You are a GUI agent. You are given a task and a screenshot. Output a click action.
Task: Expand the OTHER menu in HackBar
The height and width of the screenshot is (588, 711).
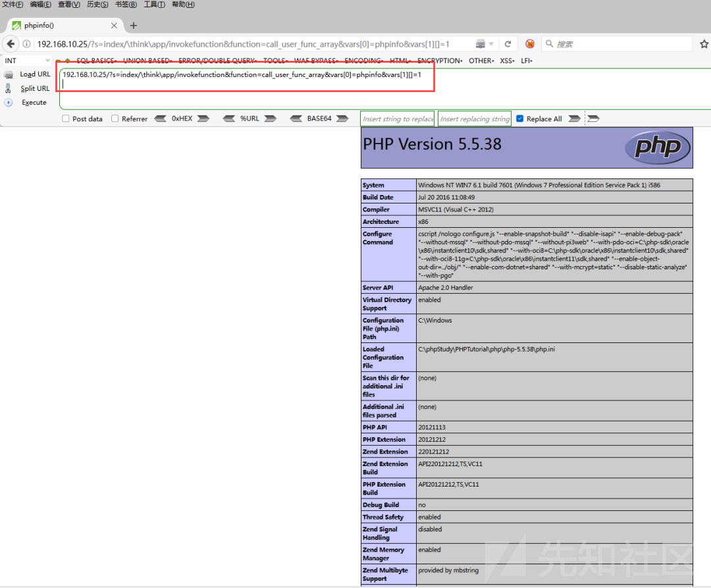[x=481, y=61]
